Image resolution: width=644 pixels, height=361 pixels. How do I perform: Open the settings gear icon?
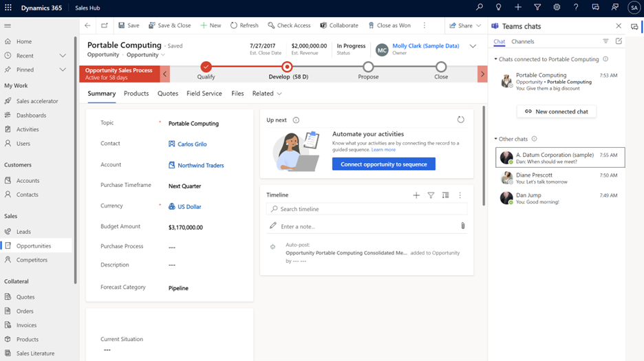[557, 7]
